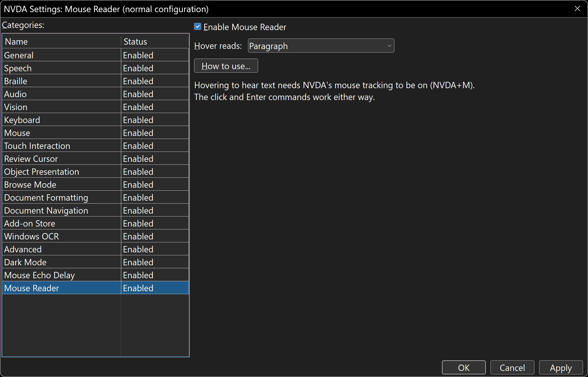
Task: Switch to Browse Mode category
Action: coord(95,184)
